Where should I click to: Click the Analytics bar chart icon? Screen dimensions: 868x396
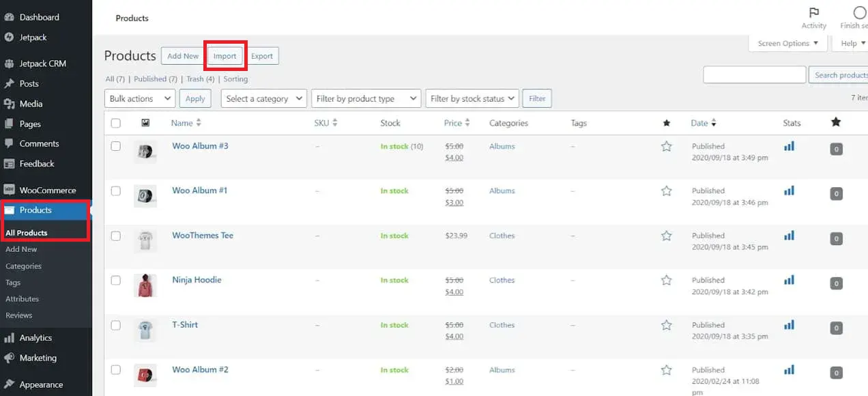tap(9, 338)
